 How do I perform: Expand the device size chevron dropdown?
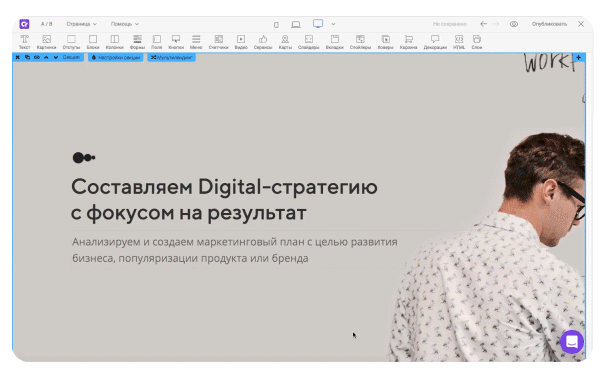(333, 24)
